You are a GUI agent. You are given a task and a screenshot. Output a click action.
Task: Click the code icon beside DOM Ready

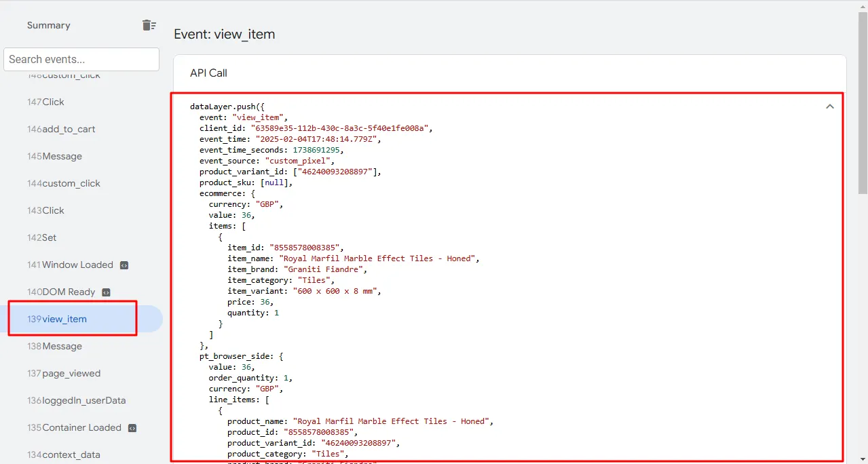coord(106,292)
